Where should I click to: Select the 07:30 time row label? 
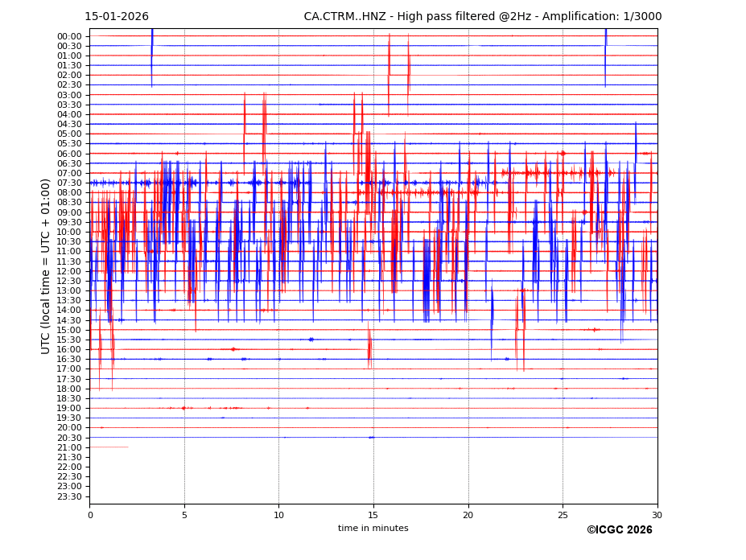click(69, 183)
